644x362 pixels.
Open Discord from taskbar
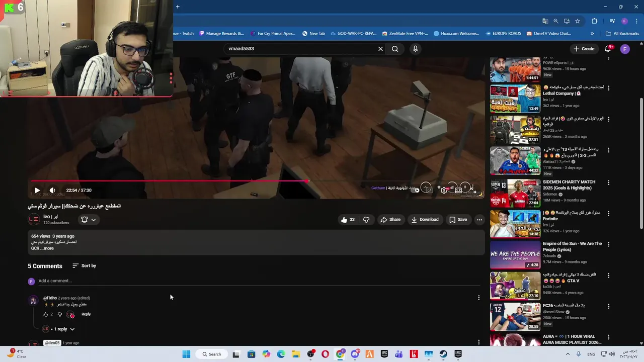coord(355,354)
